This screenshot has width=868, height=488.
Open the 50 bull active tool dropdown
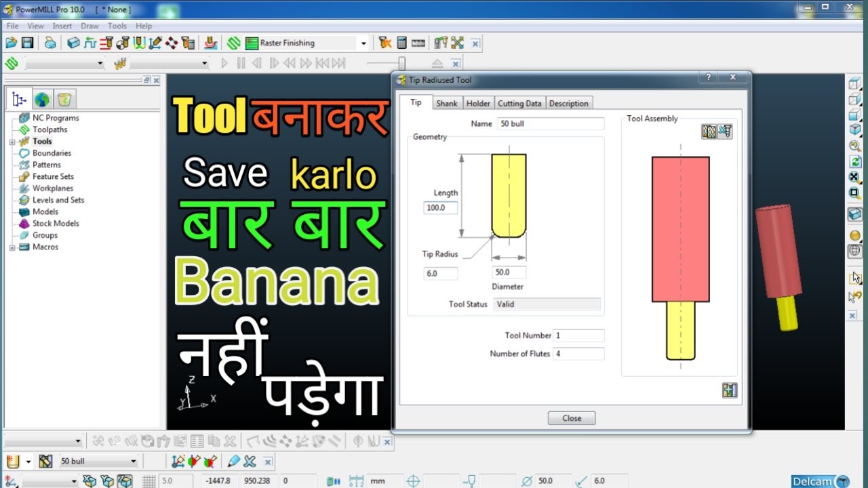[x=133, y=462]
